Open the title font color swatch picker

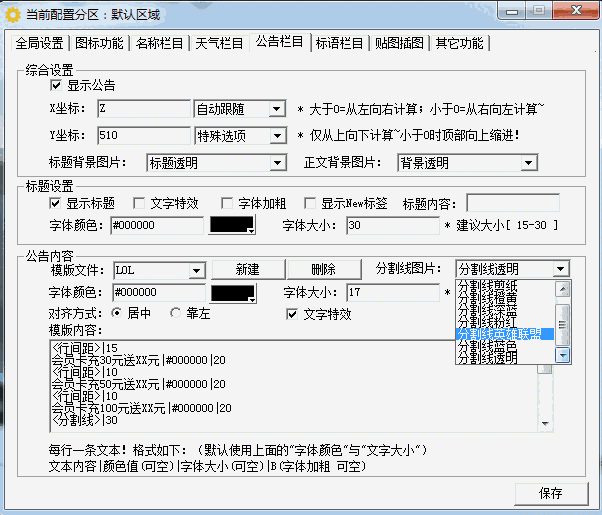tap(232, 225)
